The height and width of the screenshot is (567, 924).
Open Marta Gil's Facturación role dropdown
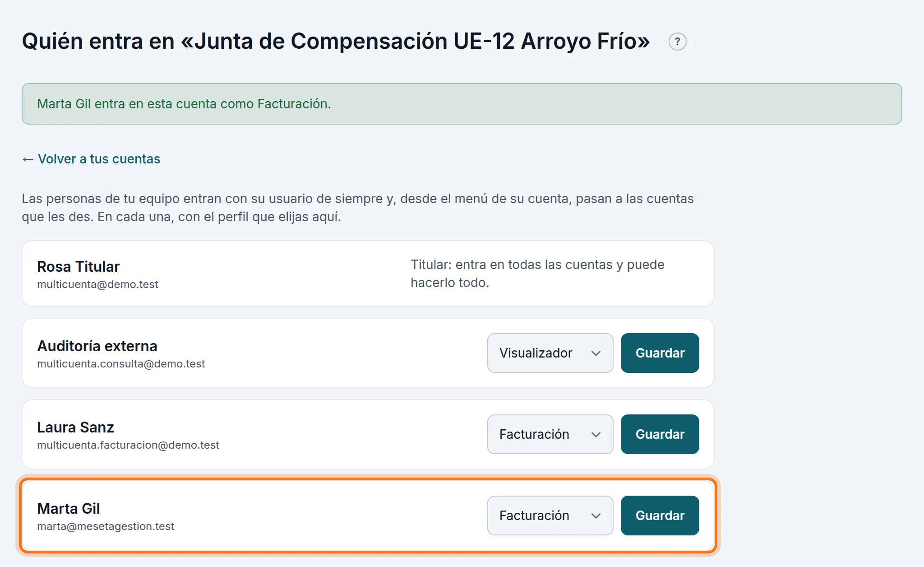click(x=550, y=516)
